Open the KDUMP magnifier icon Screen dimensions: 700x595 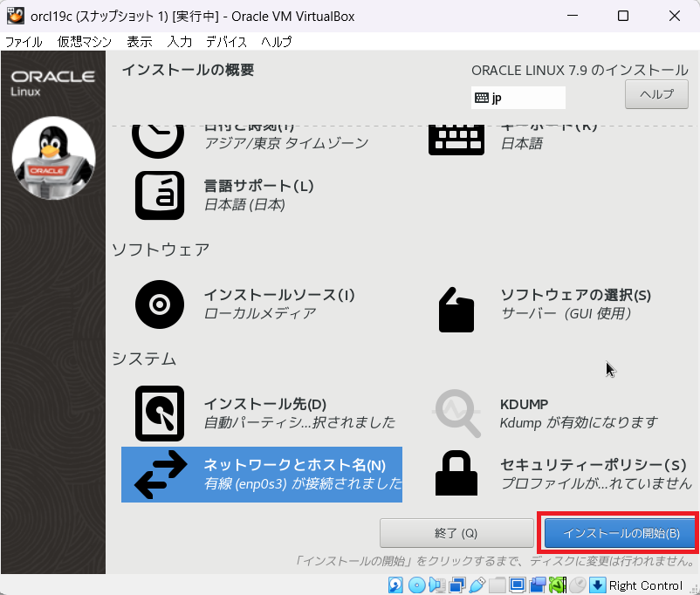click(456, 414)
